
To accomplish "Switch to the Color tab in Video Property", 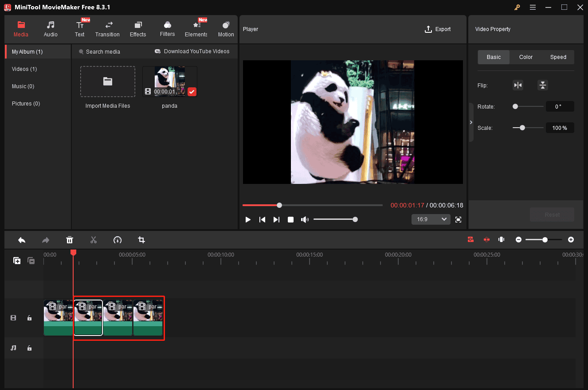I will 525,57.
